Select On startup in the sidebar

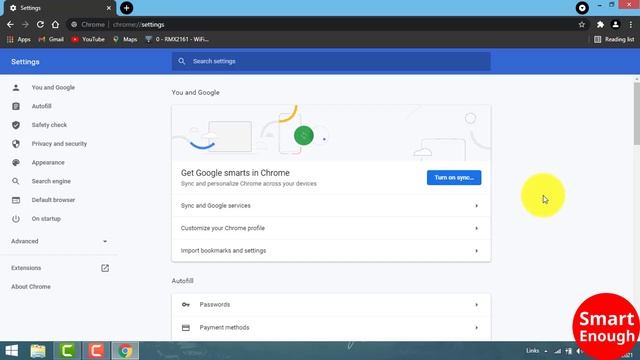pos(46,219)
